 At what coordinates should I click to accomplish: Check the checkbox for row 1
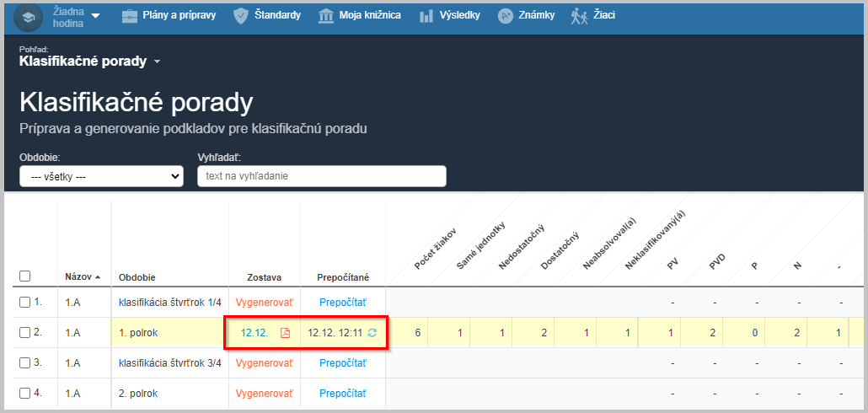click(24, 302)
